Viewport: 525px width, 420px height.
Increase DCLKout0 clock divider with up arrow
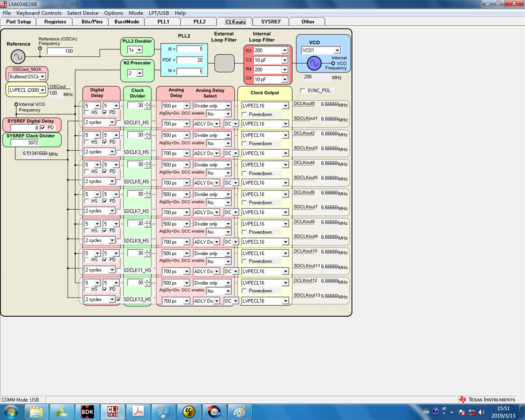[147, 104]
